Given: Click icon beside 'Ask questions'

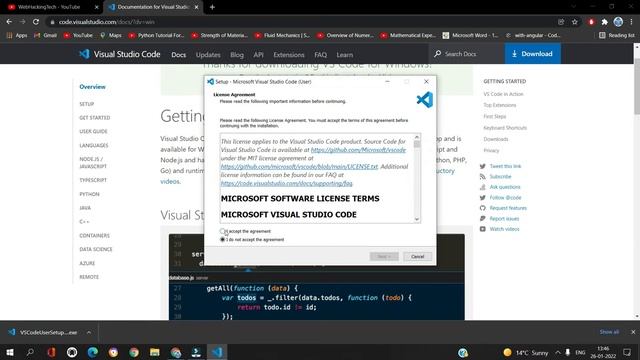Looking at the screenshot, I should [482, 187].
